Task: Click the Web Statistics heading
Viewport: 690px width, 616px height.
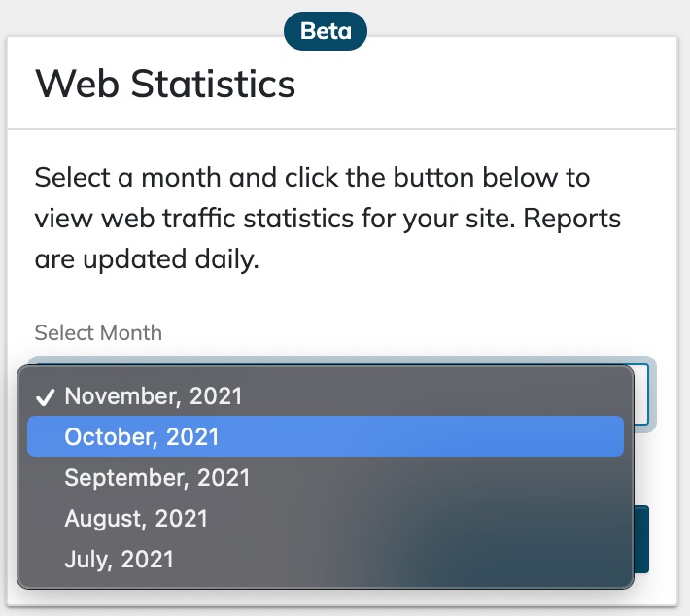Action: tap(165, 84)
